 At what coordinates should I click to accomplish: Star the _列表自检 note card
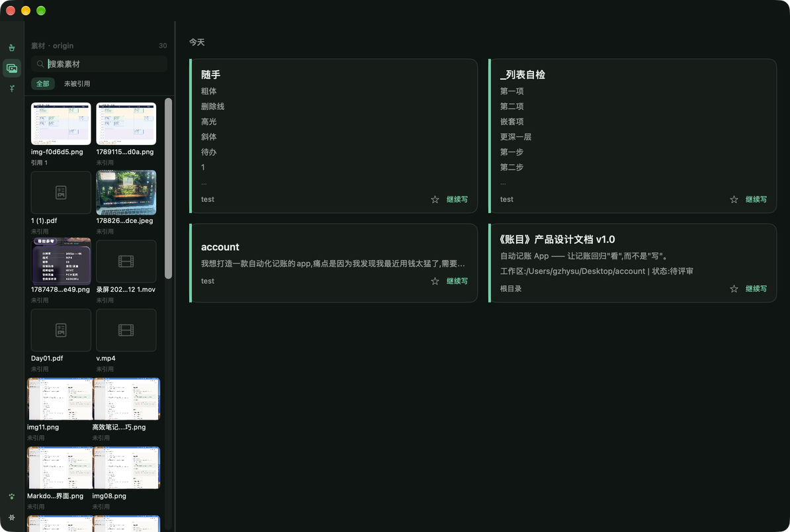734,200
